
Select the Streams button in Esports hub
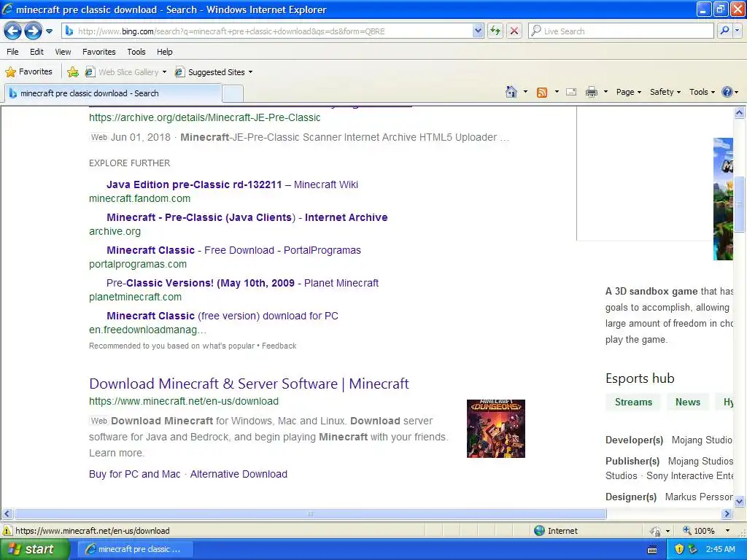click(x=633, y=402)
